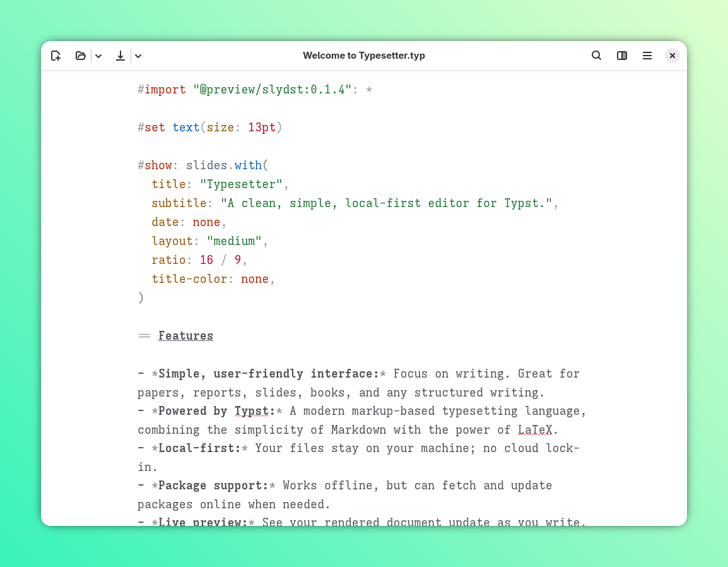The width and height of the screenshot is (728, 567).
Task: Toggle the preview side panel icon
Action: [x=621, y=56]
